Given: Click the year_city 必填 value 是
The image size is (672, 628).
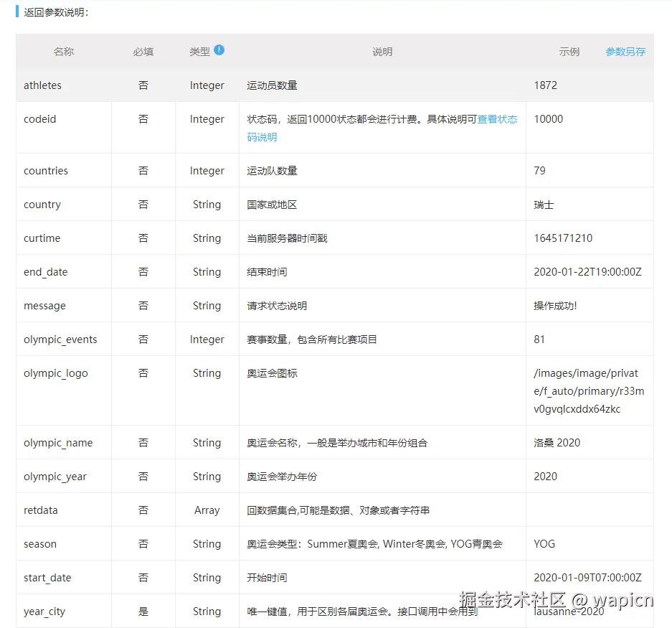Looking at the screenshot, I should [143, 611].
